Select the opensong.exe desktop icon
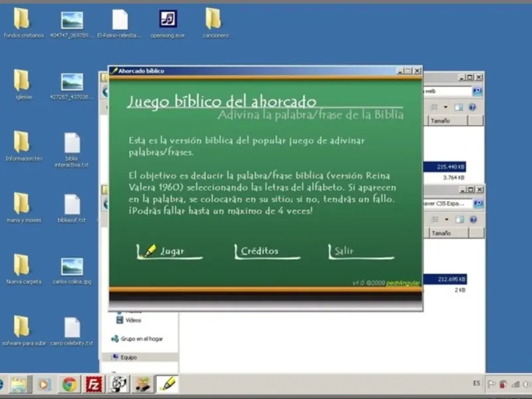532x399 pixels. 168,23
